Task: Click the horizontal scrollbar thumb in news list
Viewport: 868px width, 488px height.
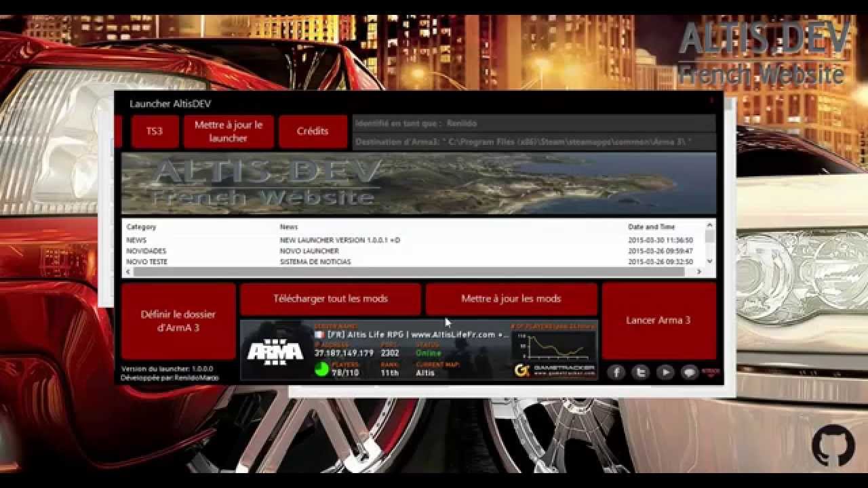Action: click(x=408, y=272)
